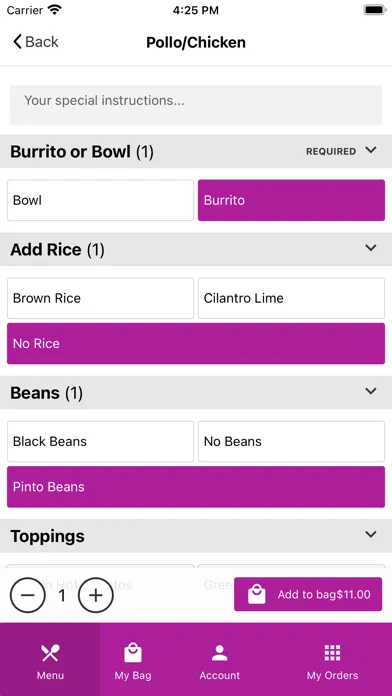Tap the Menu fork and spoon icon
This screenshot has height=696, width=392.
50,653
